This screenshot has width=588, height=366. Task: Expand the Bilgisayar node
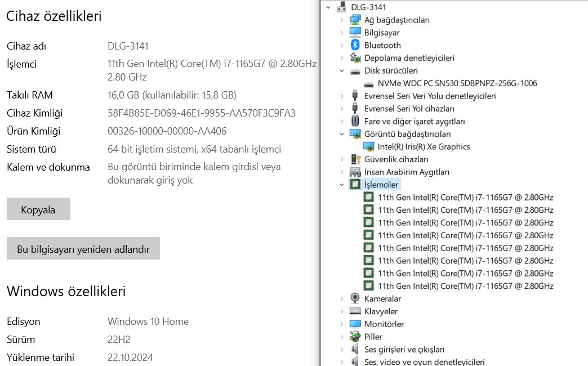click(342, 33)
